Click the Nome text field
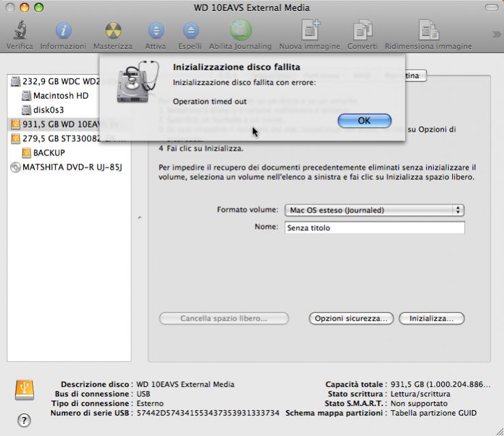The width and height of the screenshot is (504, 436). 374,228
